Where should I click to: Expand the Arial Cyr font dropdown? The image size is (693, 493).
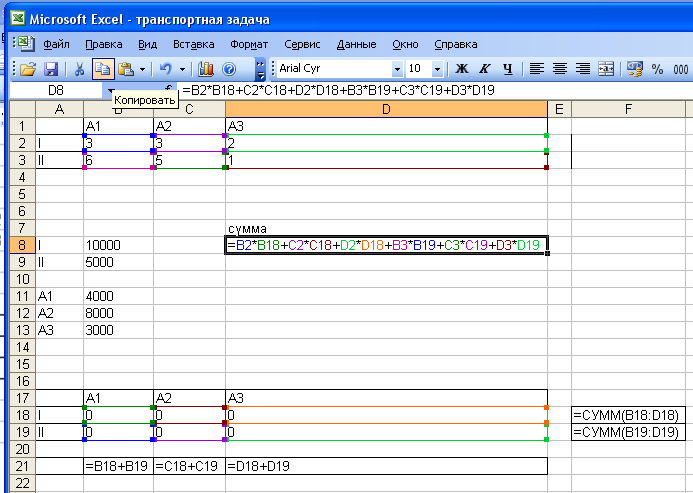(x=397, y=69)
